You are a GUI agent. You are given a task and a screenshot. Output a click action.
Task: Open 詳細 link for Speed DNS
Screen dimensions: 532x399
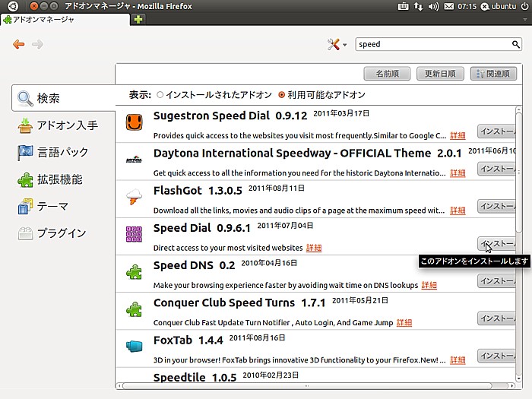coord(429,285)
